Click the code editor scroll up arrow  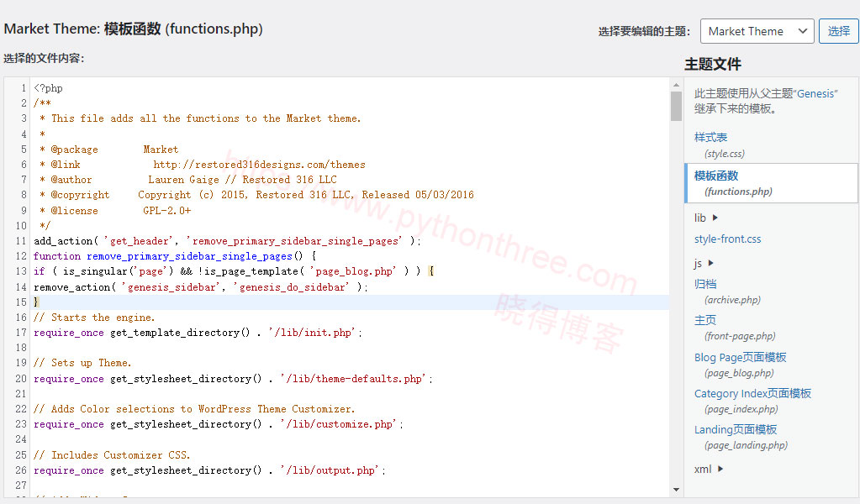pos(676,84)
